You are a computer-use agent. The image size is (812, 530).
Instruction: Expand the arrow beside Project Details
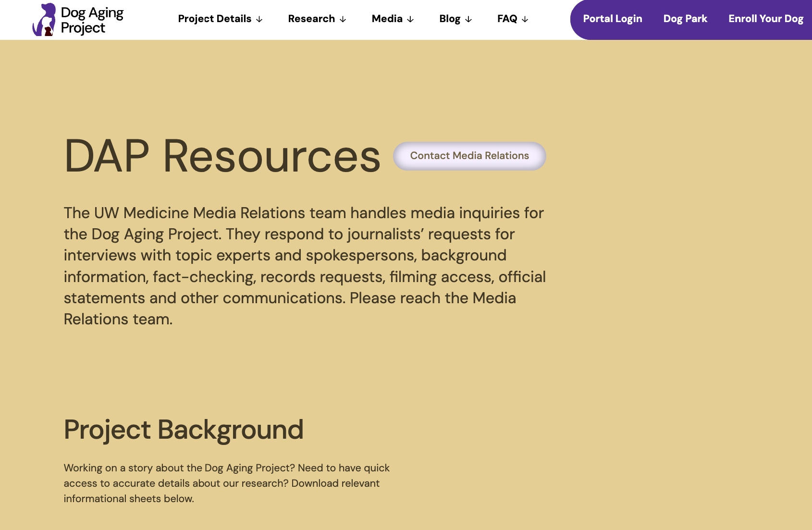(259, 19)
